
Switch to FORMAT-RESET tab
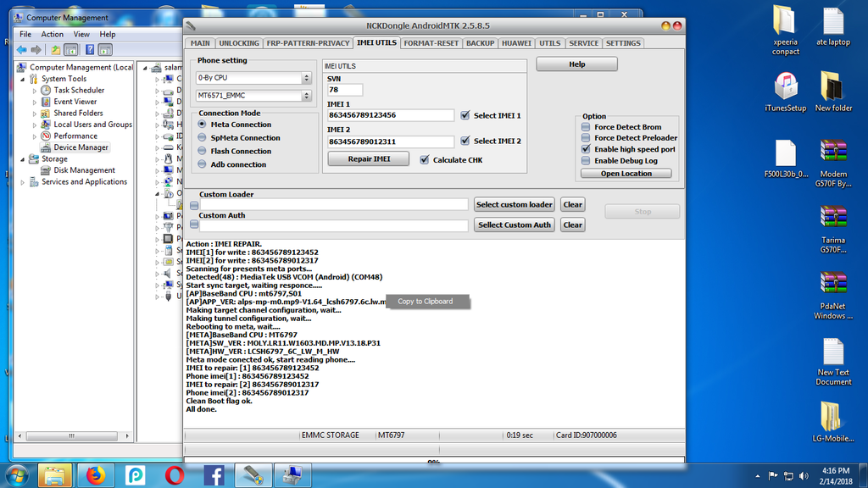[431, 43]
